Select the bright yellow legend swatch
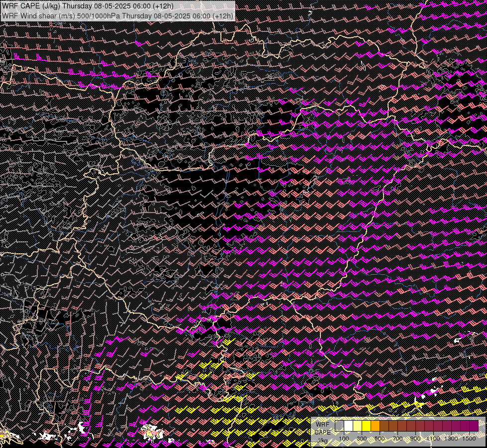The height and width of the screenshot is (448, 487). coord(366,426)
